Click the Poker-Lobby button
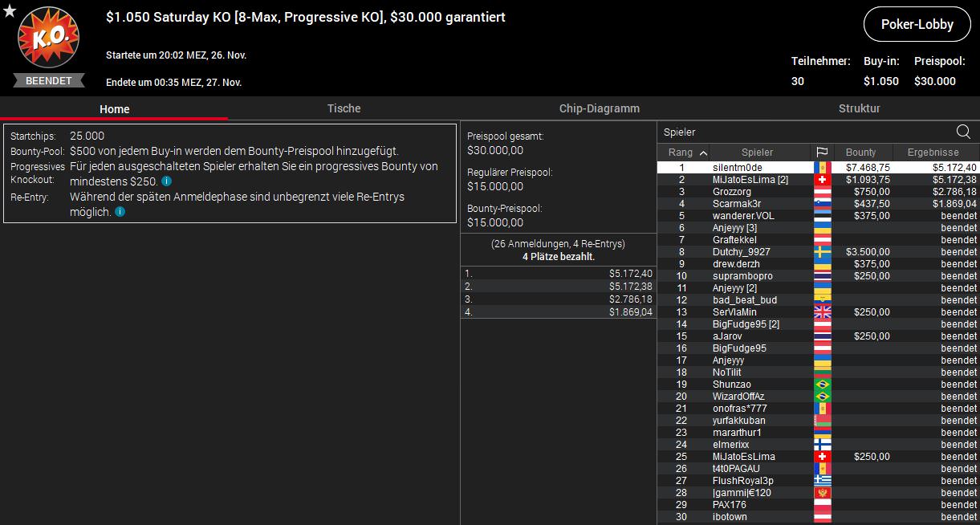980x525 pixels. click(917, 24)
